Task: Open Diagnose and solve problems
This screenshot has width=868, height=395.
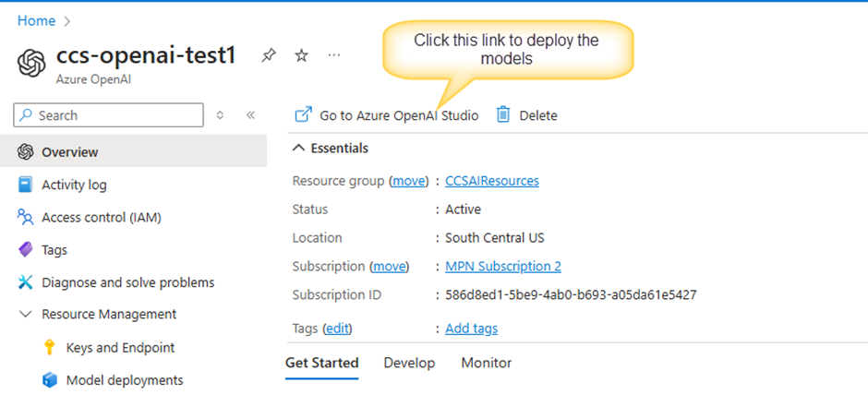Action: tap(127, 282)
